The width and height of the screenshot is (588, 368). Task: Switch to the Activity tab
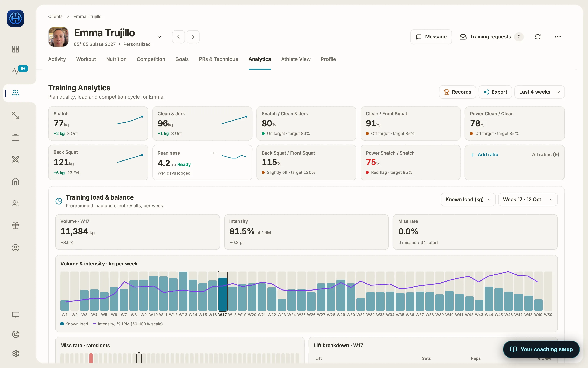pyautogui.click(x=57, y=59)
